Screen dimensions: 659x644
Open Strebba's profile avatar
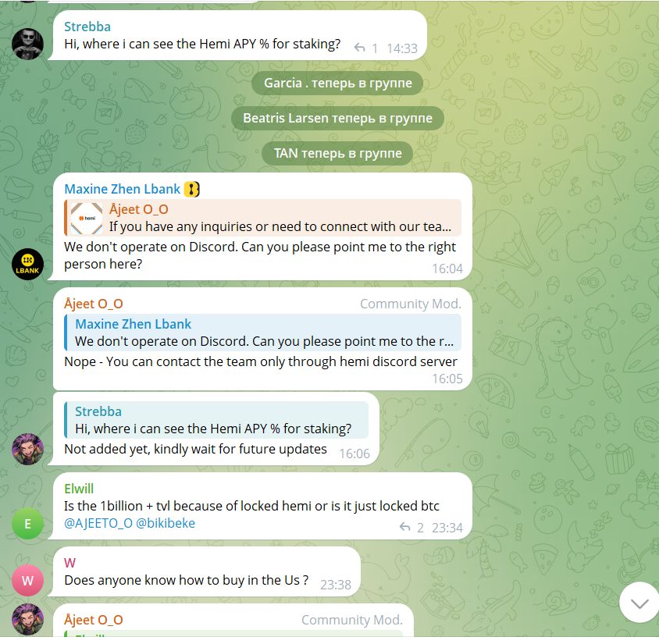coord(27,44)
